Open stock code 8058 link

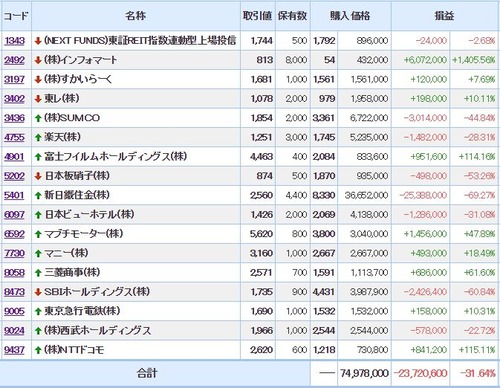pyautogui.click(x=14, y=273)
